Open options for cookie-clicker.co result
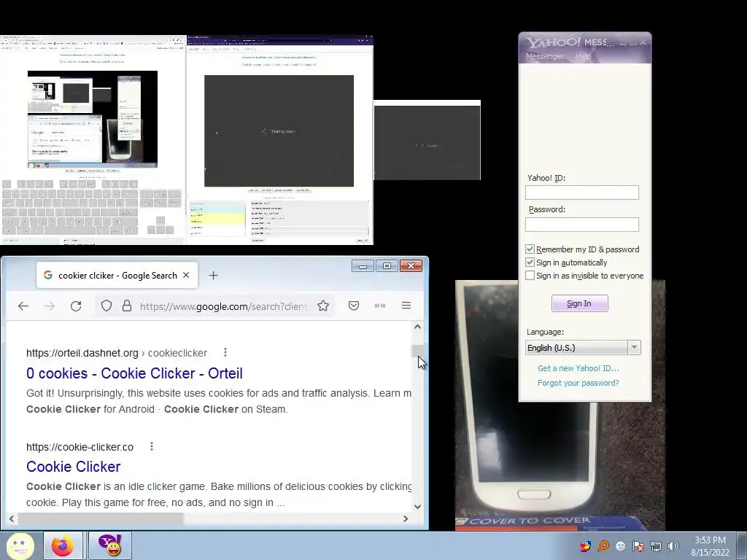The width and height of the screenshot is (747, 560). [152, 446]
